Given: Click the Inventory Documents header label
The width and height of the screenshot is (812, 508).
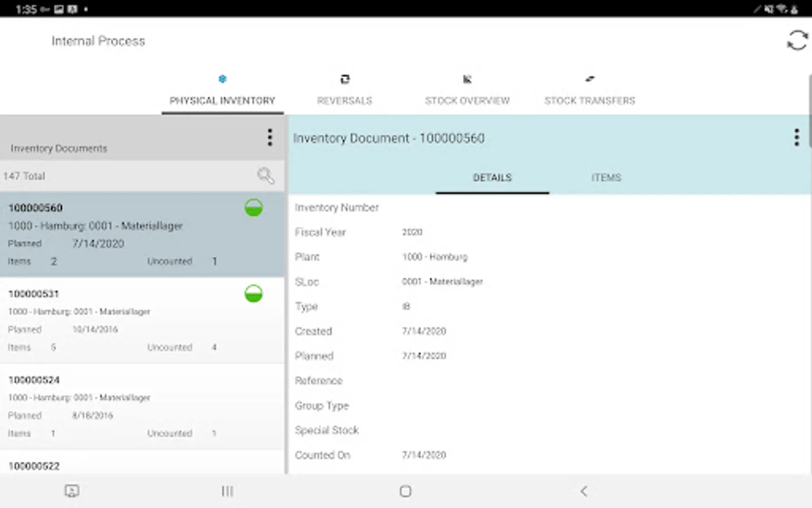Looking at the screenshot, I should (x=59, y=148).
